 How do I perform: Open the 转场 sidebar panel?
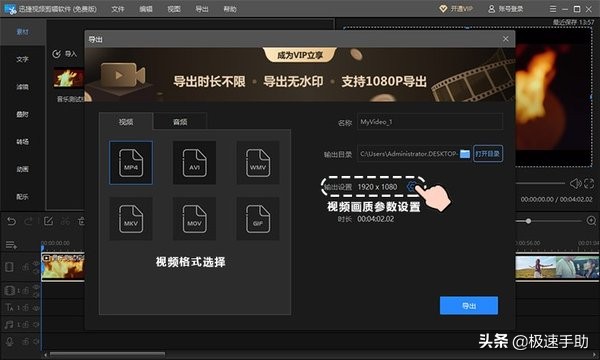23,142
